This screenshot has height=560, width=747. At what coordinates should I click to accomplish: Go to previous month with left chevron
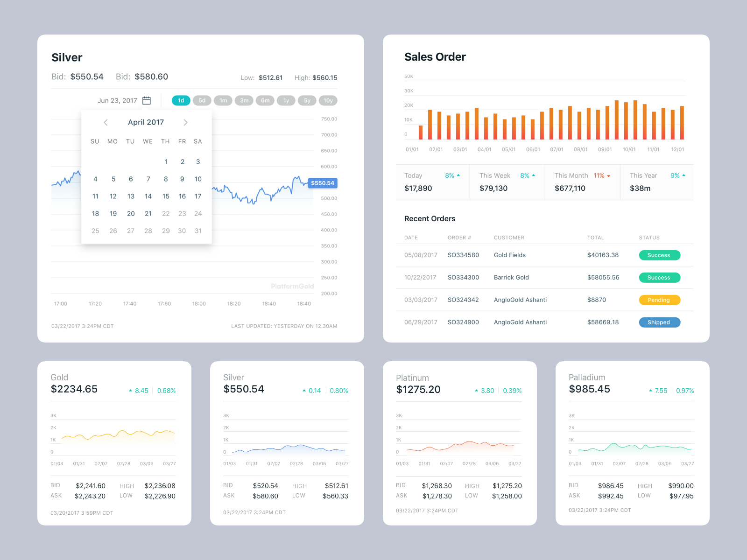tap(106, 122)
